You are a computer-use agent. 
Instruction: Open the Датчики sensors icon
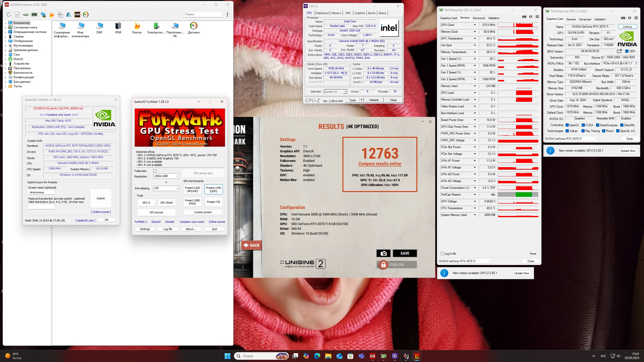(x=193, y=28)
